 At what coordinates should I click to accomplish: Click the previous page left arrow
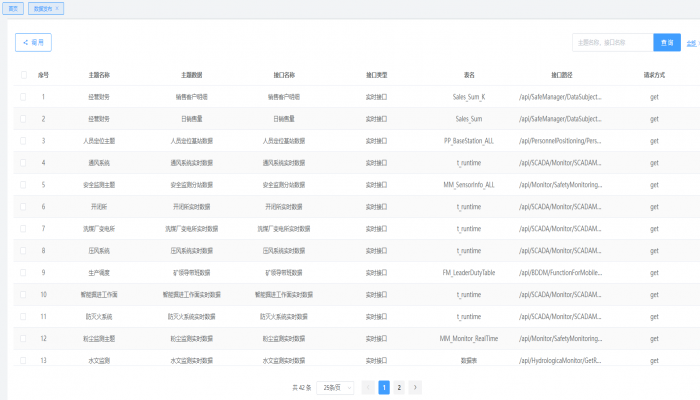coord(367,387)
